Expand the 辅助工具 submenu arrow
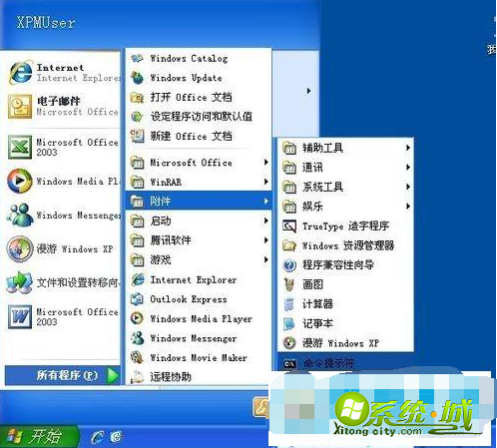This screenshot has width=497, height=448. 408,148
